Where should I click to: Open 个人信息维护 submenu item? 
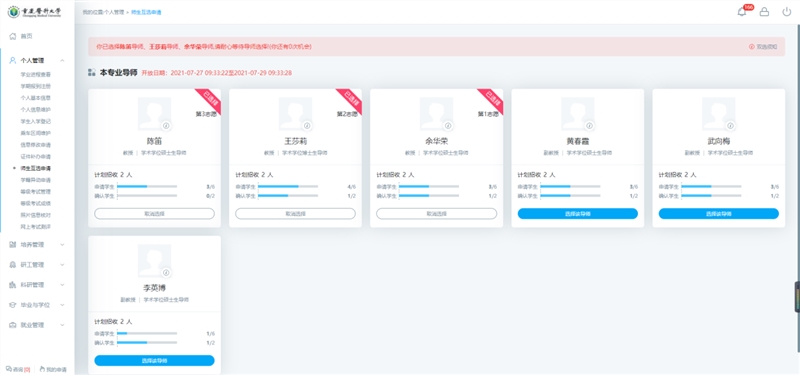(36, 109)
